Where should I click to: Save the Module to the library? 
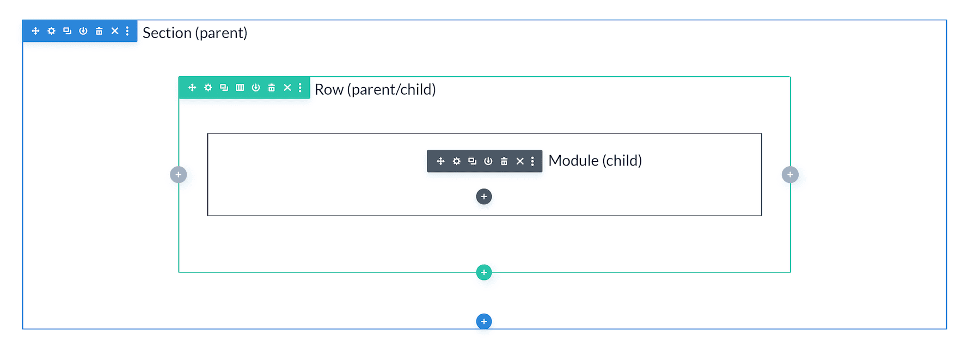[x=488, y=161]
